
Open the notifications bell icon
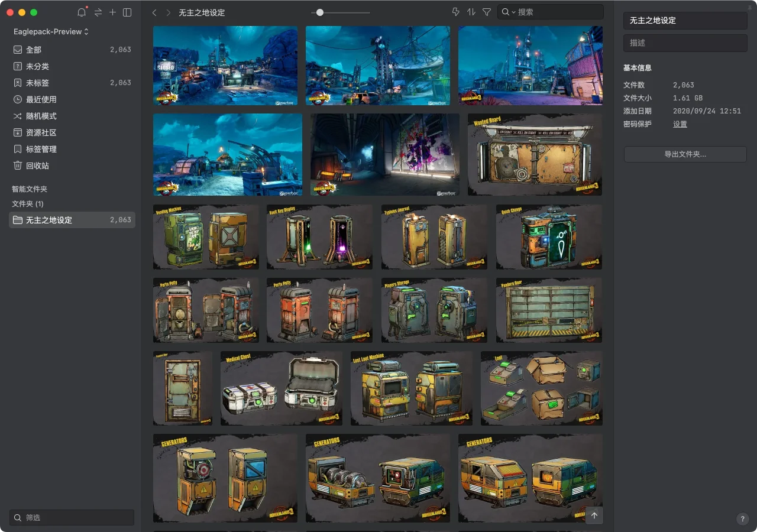82,12
